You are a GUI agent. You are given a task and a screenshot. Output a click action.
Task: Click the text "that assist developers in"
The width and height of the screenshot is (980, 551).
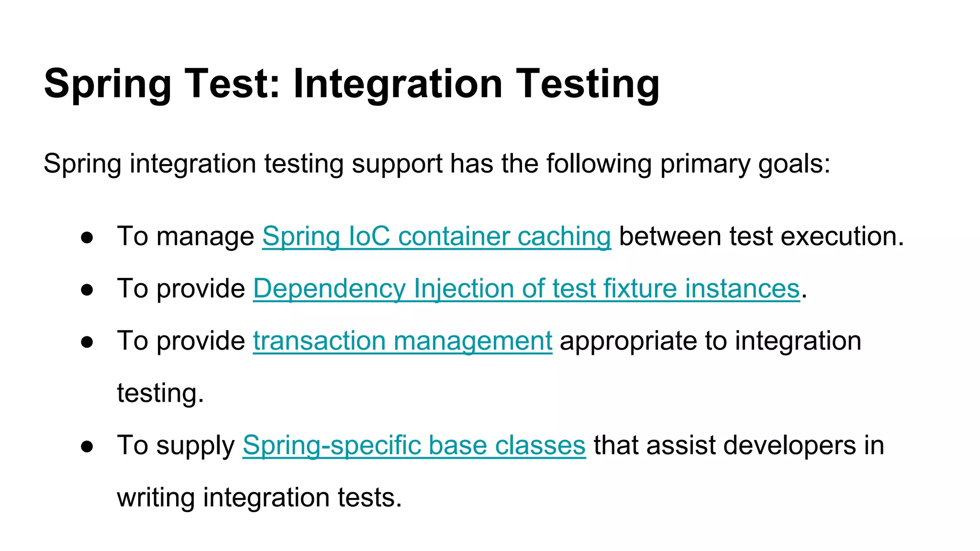point(738,445)
